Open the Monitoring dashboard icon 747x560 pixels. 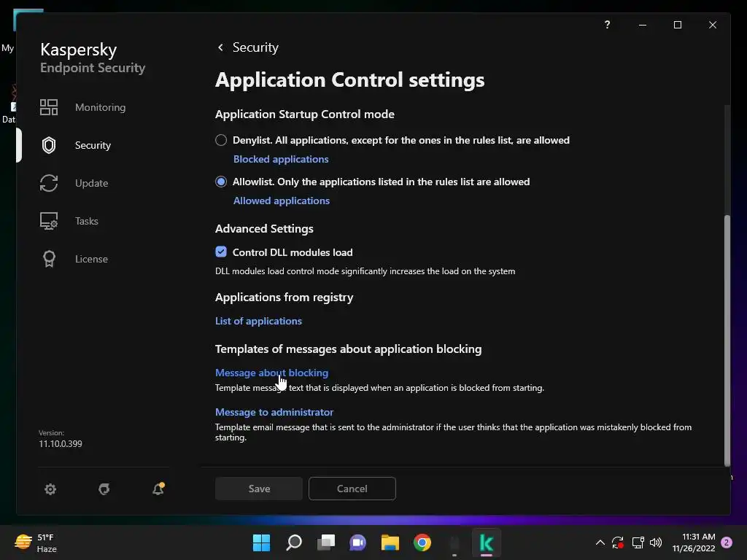[49, 107]
